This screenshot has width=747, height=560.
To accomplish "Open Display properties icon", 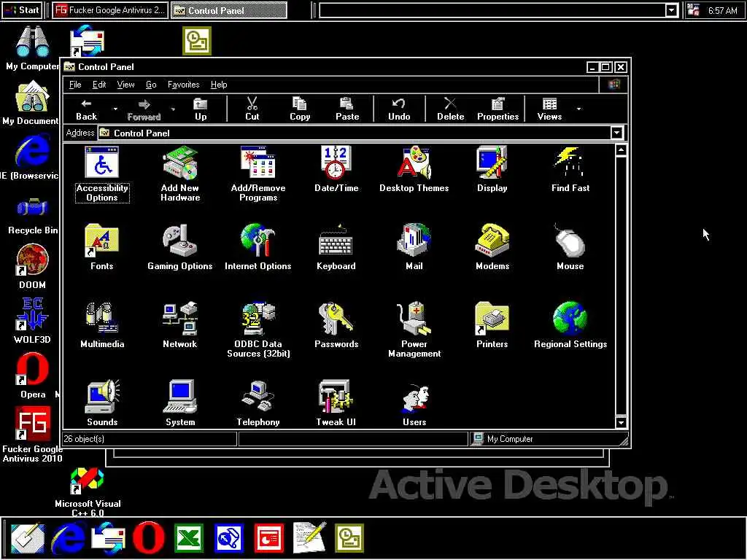I will pyautogui.click(x=492, y=169).
